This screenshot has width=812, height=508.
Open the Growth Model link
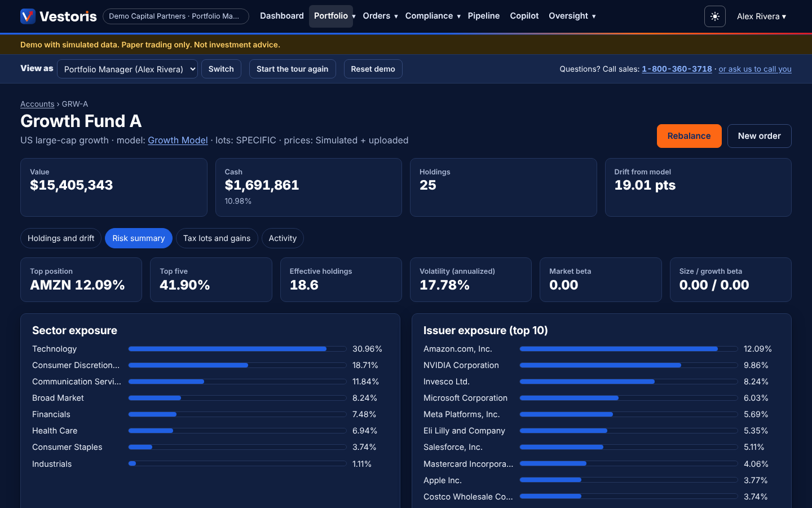[178, 140]
